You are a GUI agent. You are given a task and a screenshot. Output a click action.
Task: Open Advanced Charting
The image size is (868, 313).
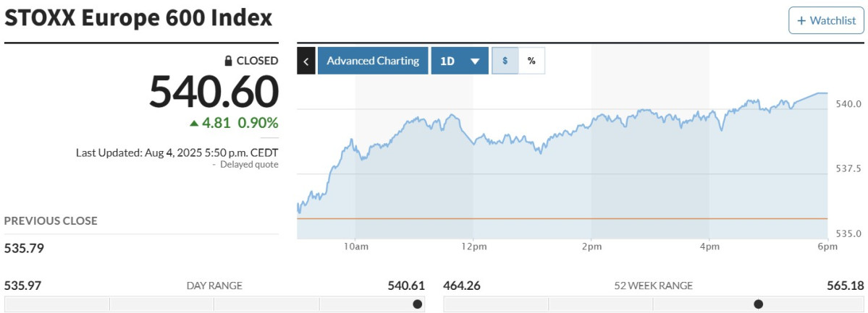coord(373,61)
